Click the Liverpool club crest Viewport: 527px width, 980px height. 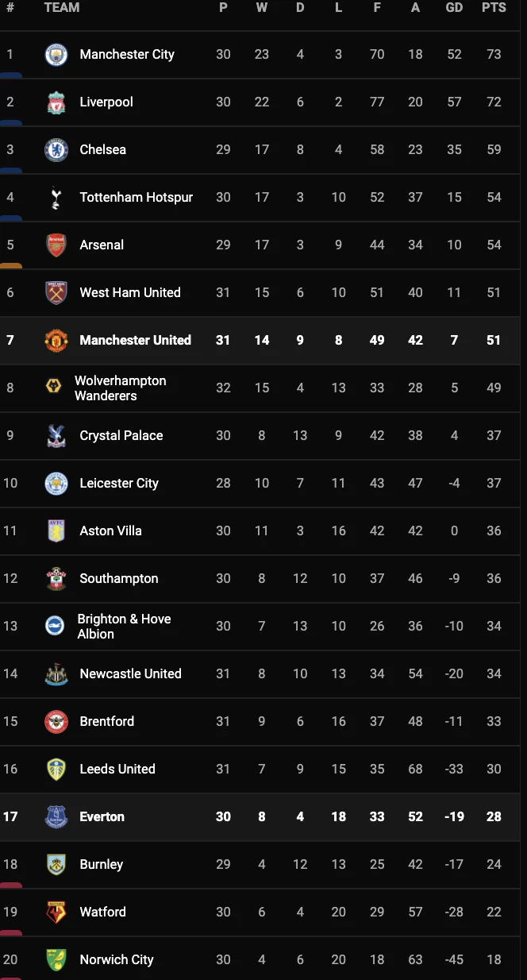coord(56,102)
